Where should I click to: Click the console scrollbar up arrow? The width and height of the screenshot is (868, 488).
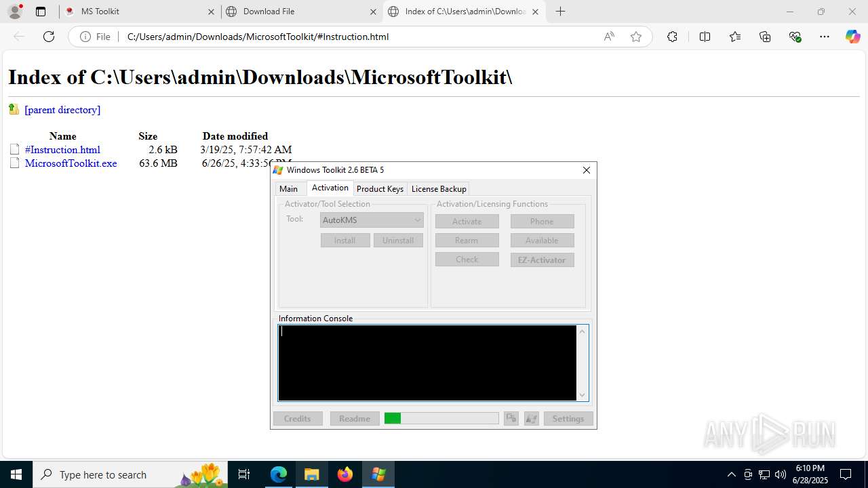(x=582, y=331)
